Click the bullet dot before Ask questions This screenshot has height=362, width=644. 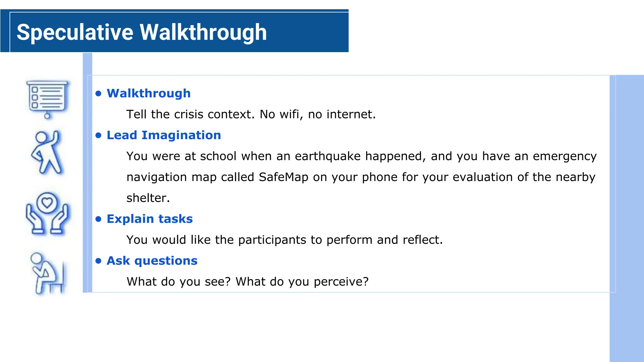click(x=98, y=261)
